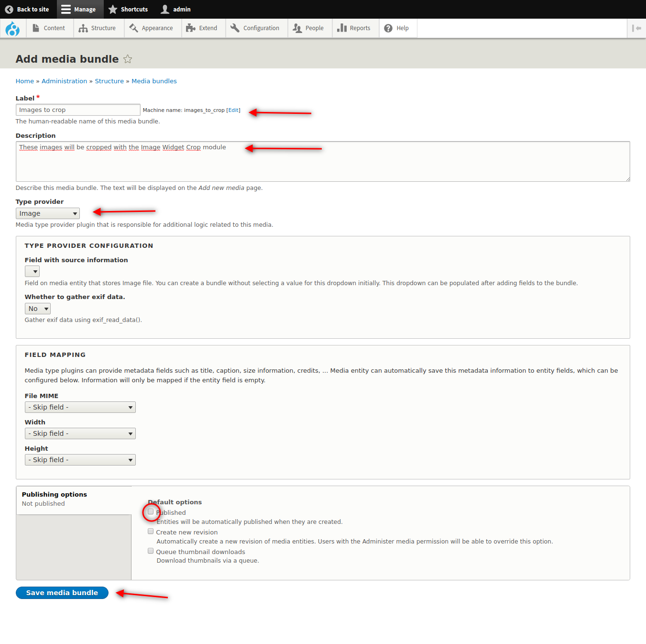Image resolution: width=646 pixels, height=644 pixels.
Task: Star this page as a shortcut
Action: point(128,59)
